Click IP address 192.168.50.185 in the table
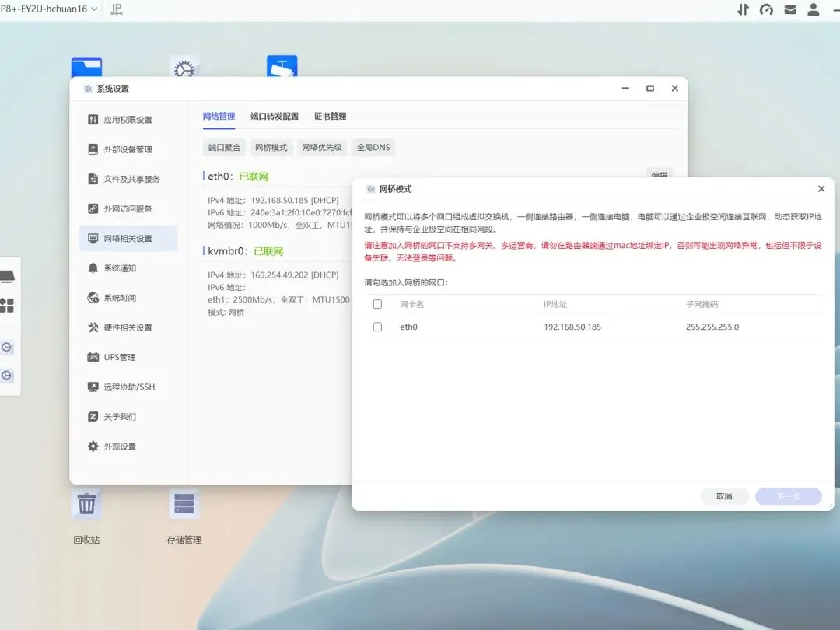This screenshot has width=840, height=630. (572, 327)
